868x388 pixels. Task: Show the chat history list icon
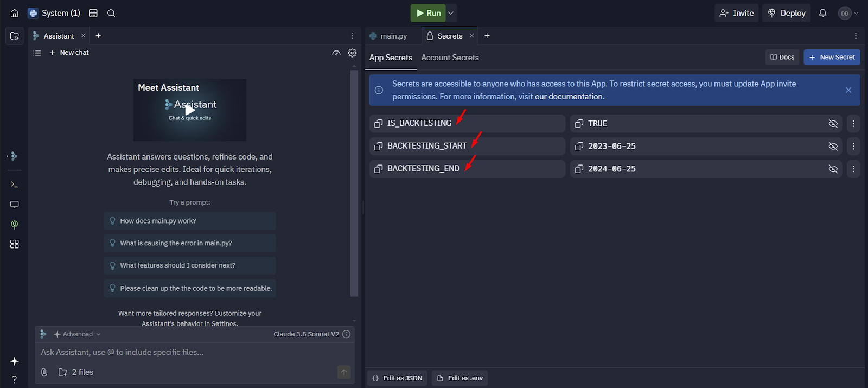point(37,53)
